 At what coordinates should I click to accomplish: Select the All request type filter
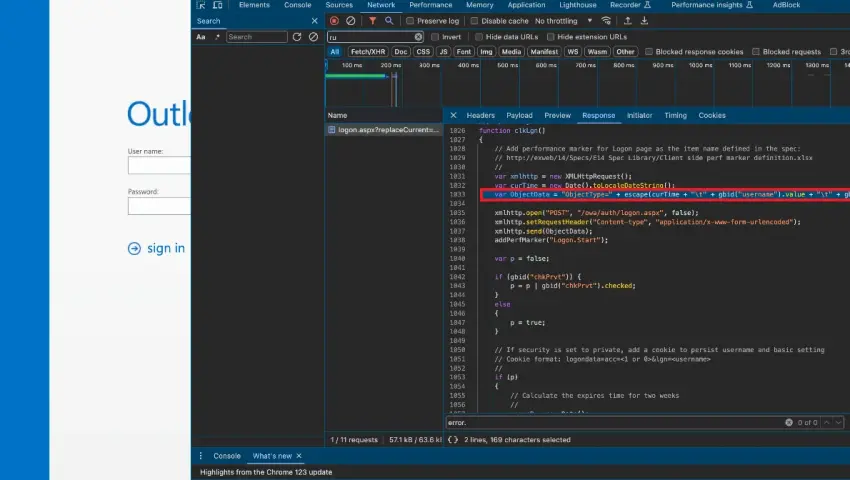click(x=334, y=52)
